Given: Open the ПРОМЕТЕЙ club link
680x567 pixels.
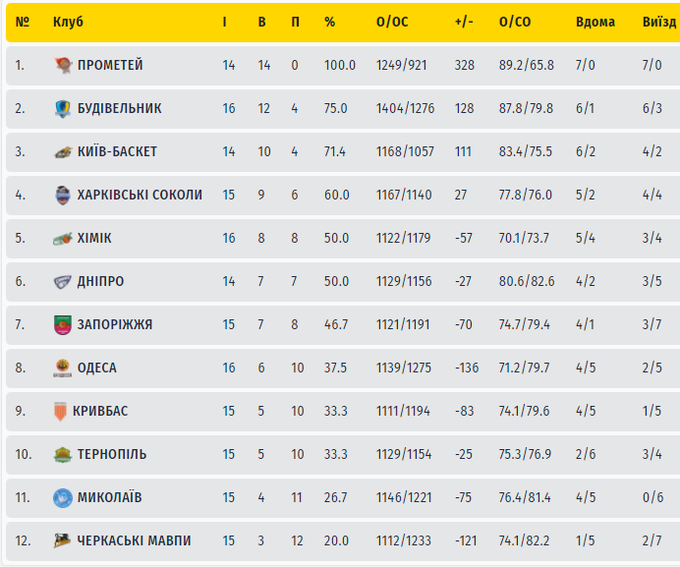Looking at the screenshot, I should click(110, 65).
